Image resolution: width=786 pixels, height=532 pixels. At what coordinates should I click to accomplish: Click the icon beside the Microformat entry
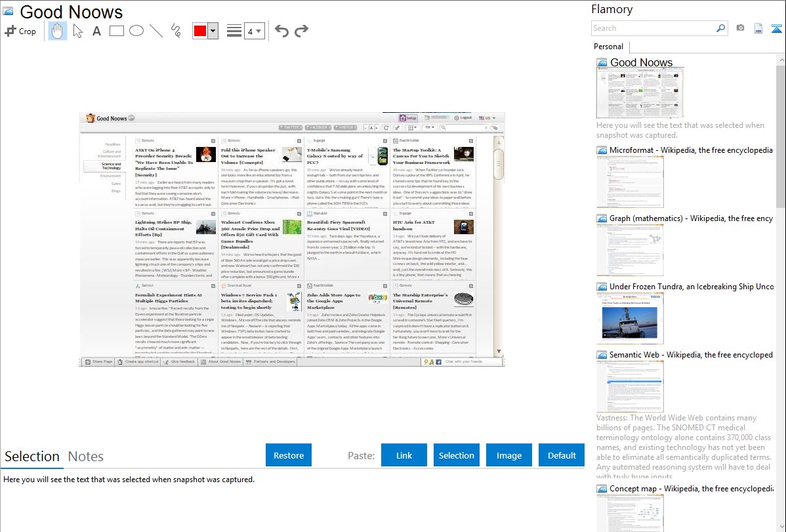[x=602, y=150]
